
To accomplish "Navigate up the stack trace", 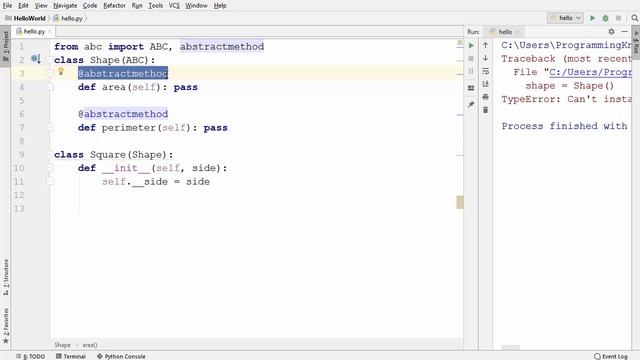I will [485, 45].
